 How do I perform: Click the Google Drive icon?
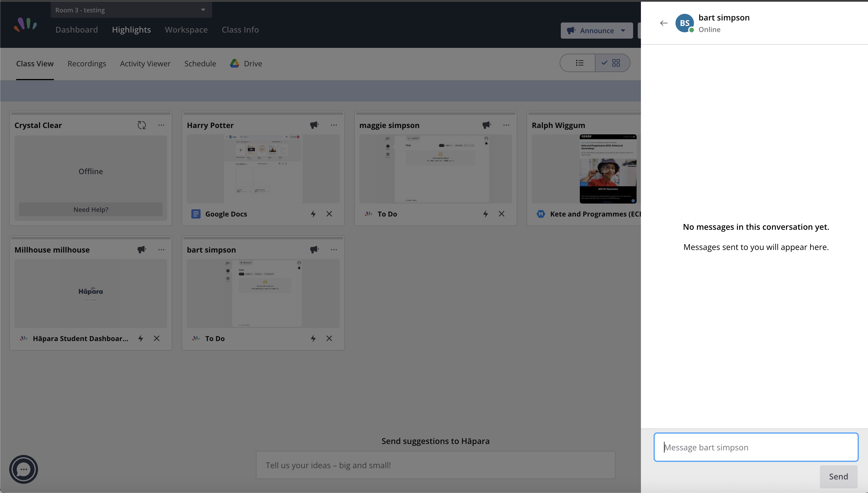click(x=235, y=63)
